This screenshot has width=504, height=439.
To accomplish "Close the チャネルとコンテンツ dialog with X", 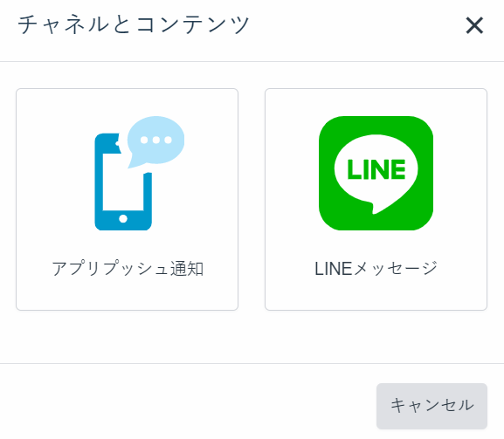I will click(x=474, y=25).
